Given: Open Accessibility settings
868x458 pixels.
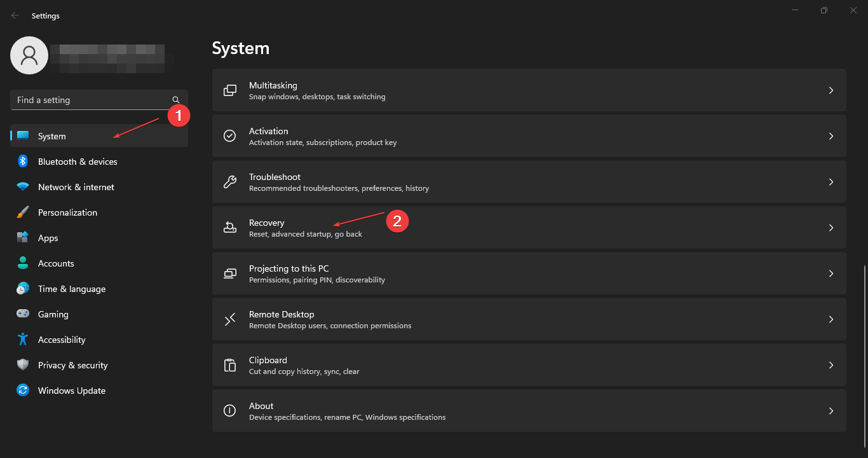Looking at the screenshot, I should click(x=99, y=340).
